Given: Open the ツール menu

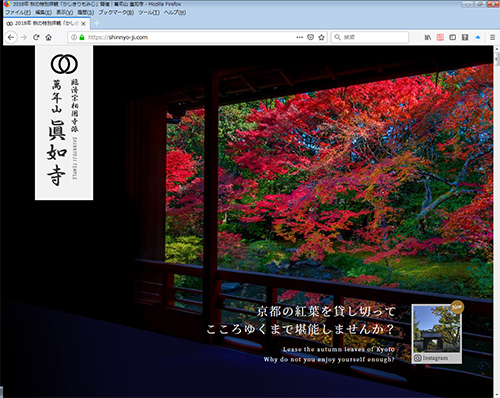Looking at the screenshot, I should point(149,12).
